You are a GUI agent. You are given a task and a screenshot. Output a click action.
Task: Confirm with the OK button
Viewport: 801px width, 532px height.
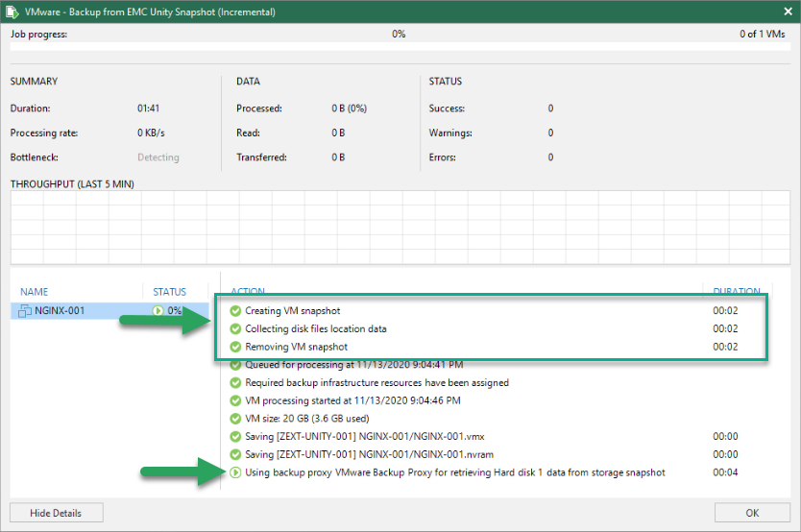(752, 513)
